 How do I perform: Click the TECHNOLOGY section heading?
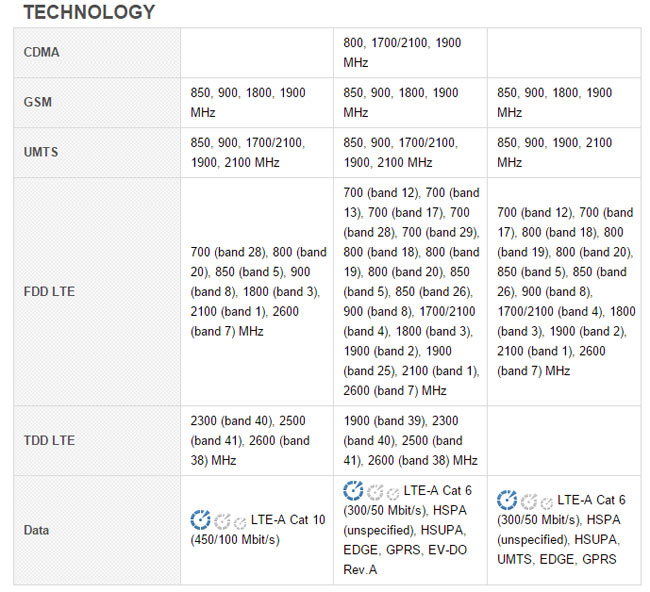click(x=89, y=12)
